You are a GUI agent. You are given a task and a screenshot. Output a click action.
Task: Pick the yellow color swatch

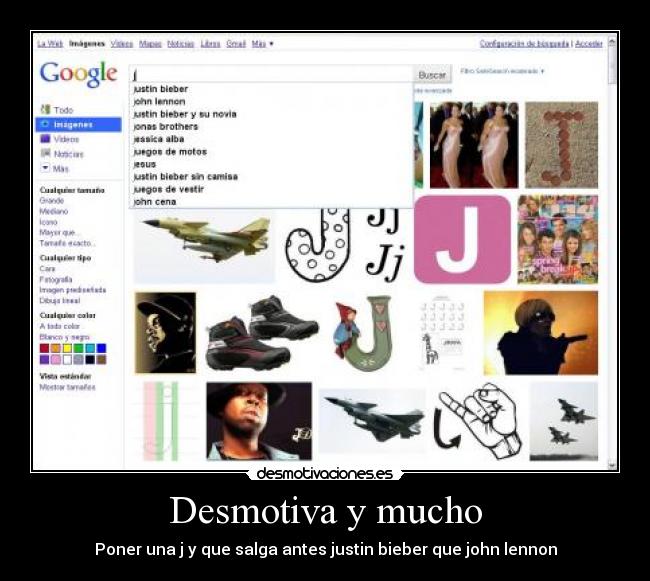tap(67, 348)
